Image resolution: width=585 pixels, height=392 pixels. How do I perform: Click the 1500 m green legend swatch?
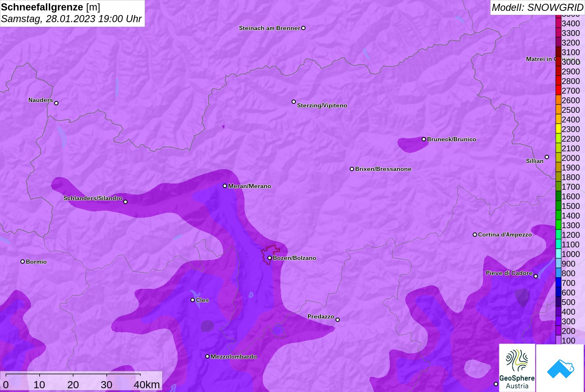tap(558, 206)
